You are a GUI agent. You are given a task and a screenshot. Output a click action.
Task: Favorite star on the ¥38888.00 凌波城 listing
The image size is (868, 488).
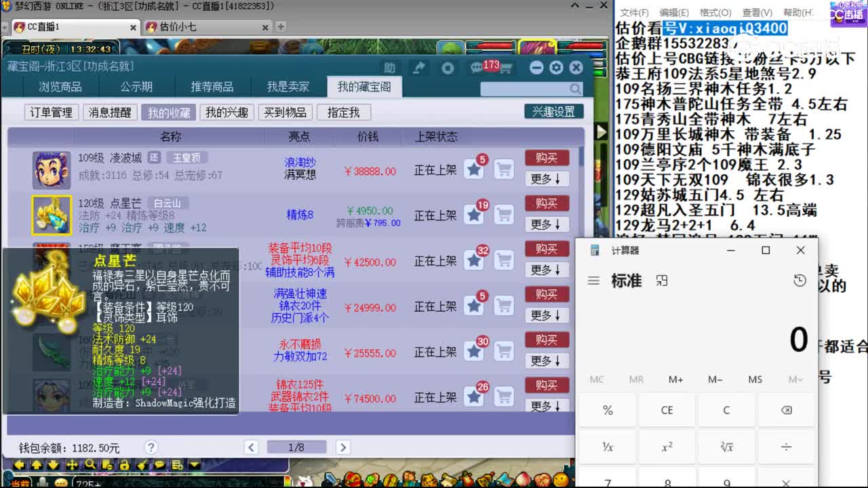[x=474, y=169]
